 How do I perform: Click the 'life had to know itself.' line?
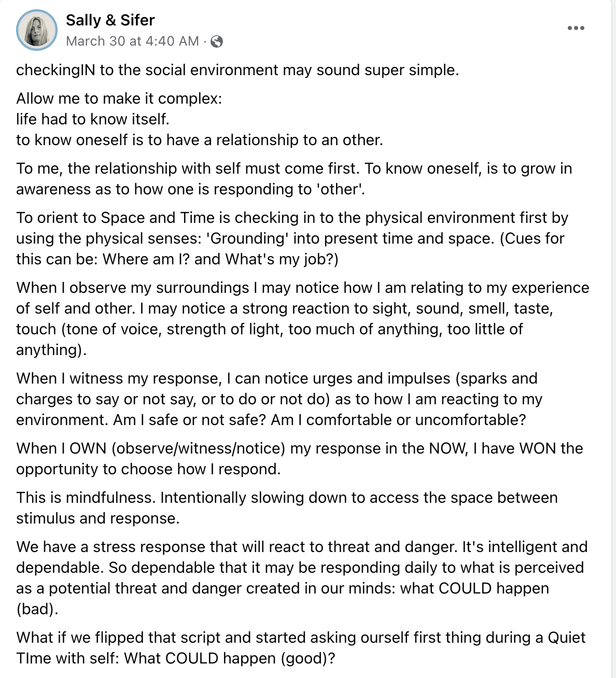(92, 119)
